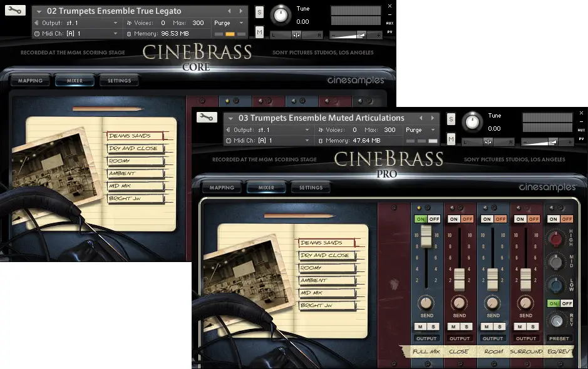Load previous instrument in Pro window
This screenshot has width=588, height=369.
click(x=421, y=118)
